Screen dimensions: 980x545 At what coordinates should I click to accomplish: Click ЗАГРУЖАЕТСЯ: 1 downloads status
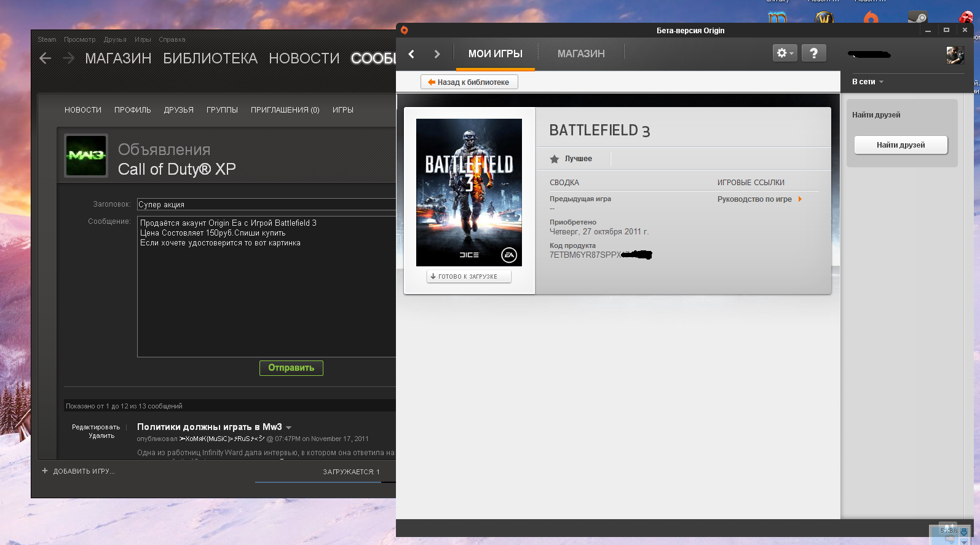351,472
